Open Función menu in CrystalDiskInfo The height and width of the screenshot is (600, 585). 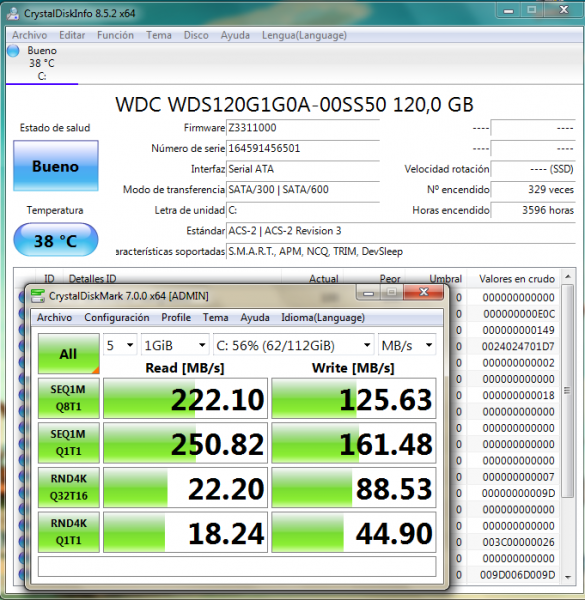tap(115, 35)
